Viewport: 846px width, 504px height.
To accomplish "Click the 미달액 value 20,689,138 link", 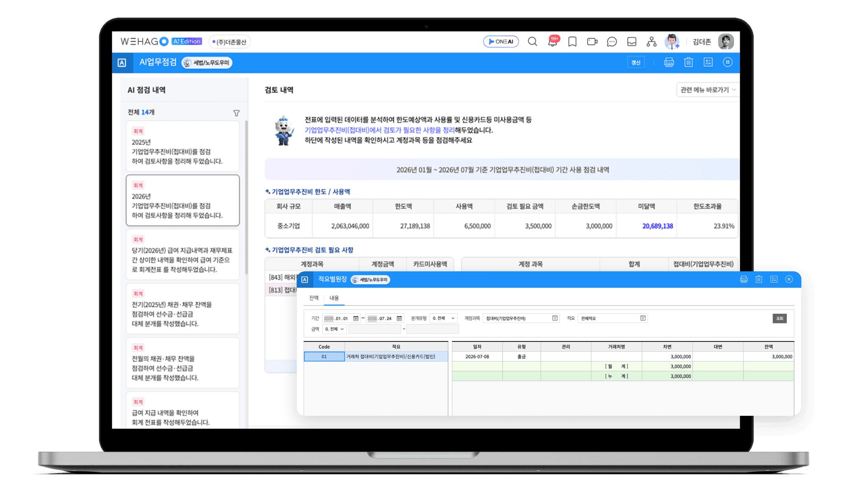I will 657,226.
